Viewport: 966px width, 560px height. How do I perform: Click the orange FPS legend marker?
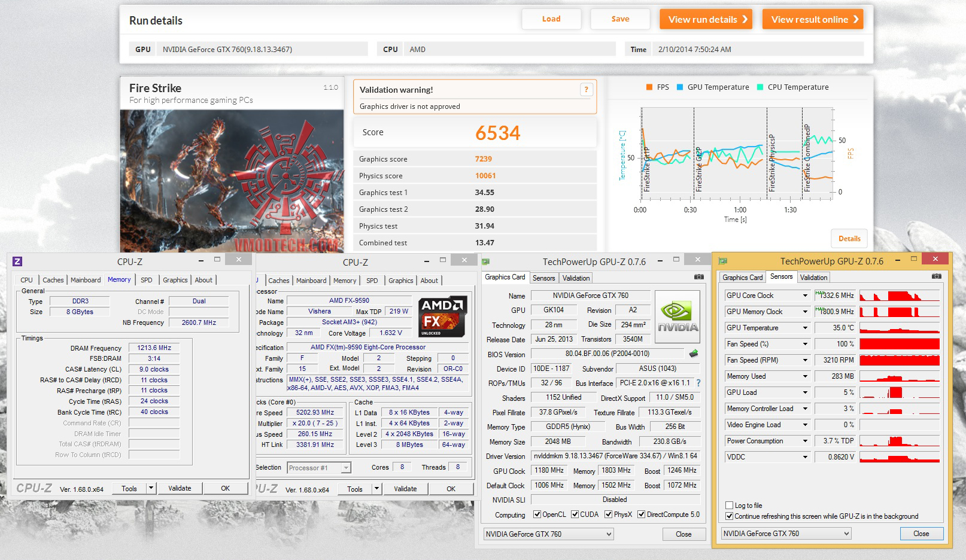coord(649,87)
